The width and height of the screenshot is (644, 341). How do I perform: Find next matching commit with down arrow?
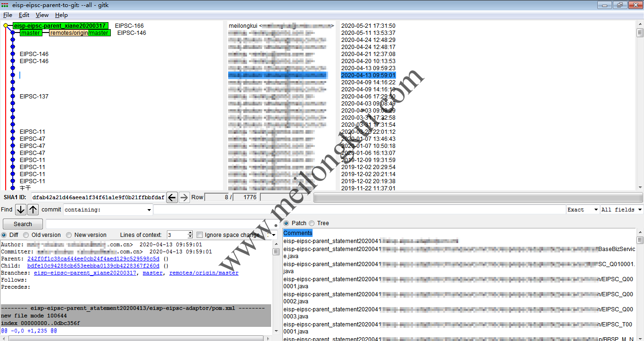tap(20, 210)
